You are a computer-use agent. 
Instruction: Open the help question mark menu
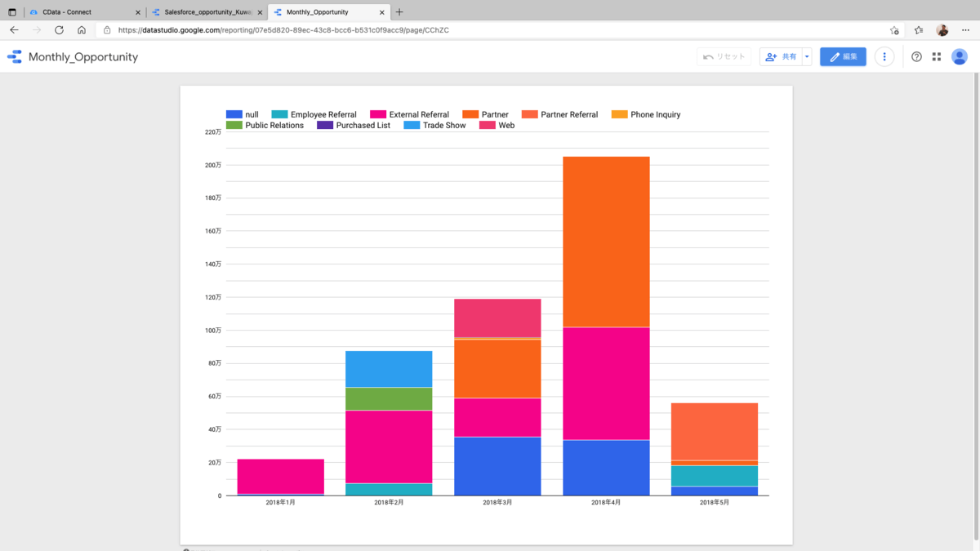(x=916, y=57)
